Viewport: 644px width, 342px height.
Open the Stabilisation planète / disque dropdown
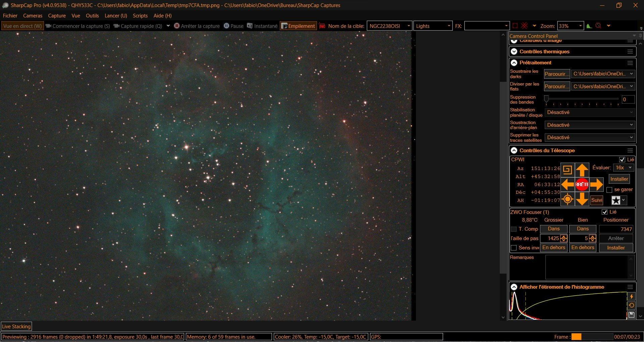pyautogui.click(x=590, y=112)
